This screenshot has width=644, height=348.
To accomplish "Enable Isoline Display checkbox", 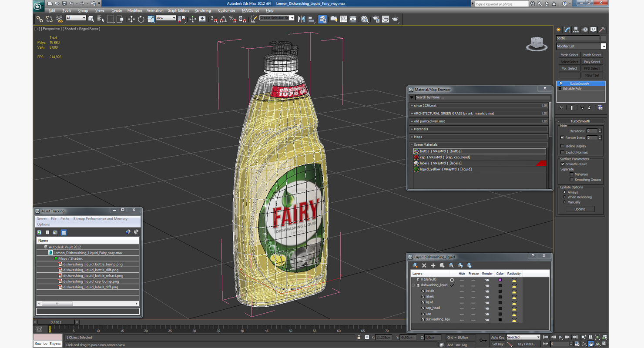I will [563, 146].
